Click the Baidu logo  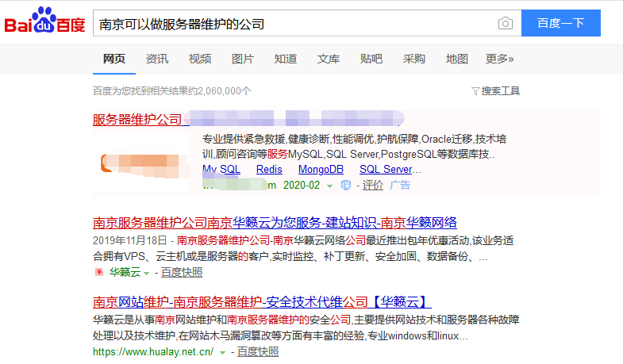coord(45,21)
